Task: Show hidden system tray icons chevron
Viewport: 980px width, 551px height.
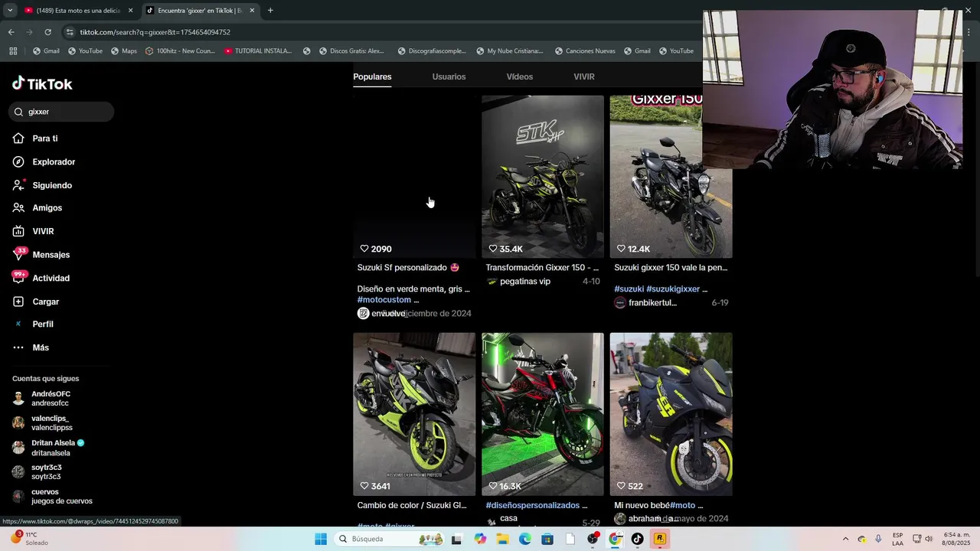Action: 845,539
